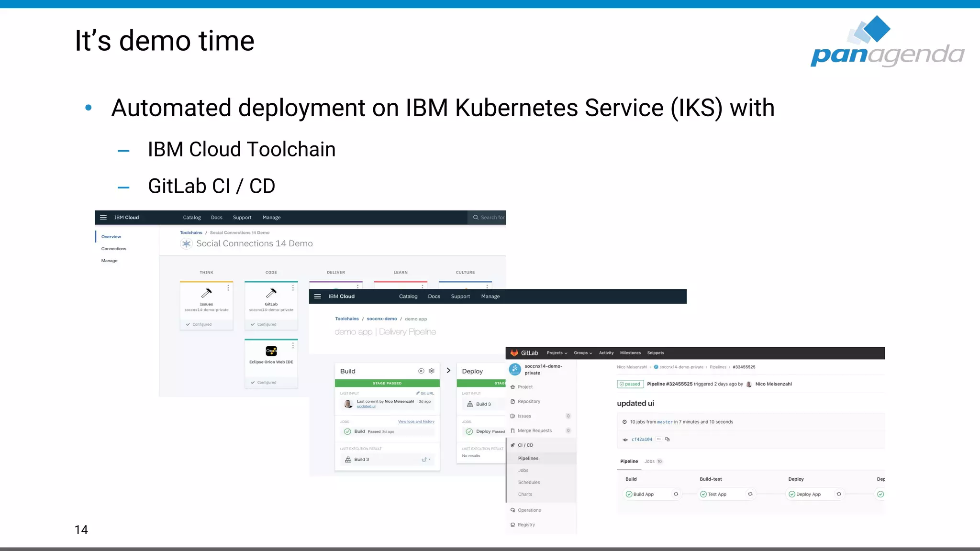Click the Registry icon in the GitLab sidebar
The width and height of the screenshot is (980, 551).
coord(512,525)
